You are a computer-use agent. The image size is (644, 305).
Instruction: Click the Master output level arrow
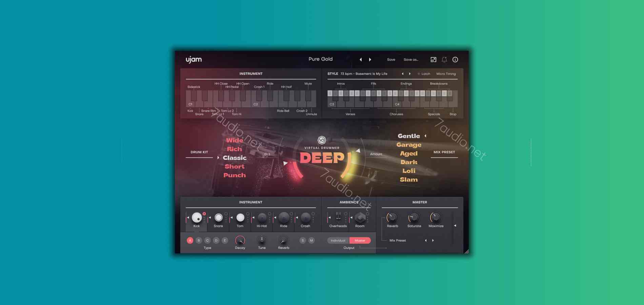pos(455,225)
